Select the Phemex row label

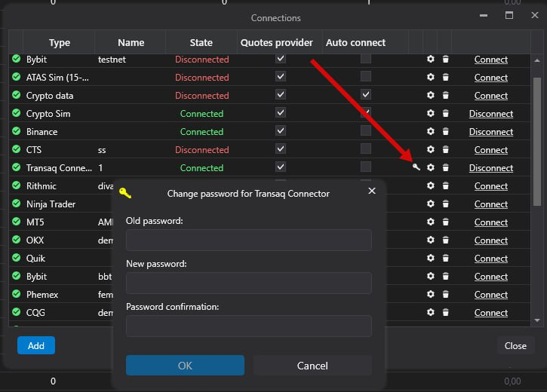pos(42,295)
